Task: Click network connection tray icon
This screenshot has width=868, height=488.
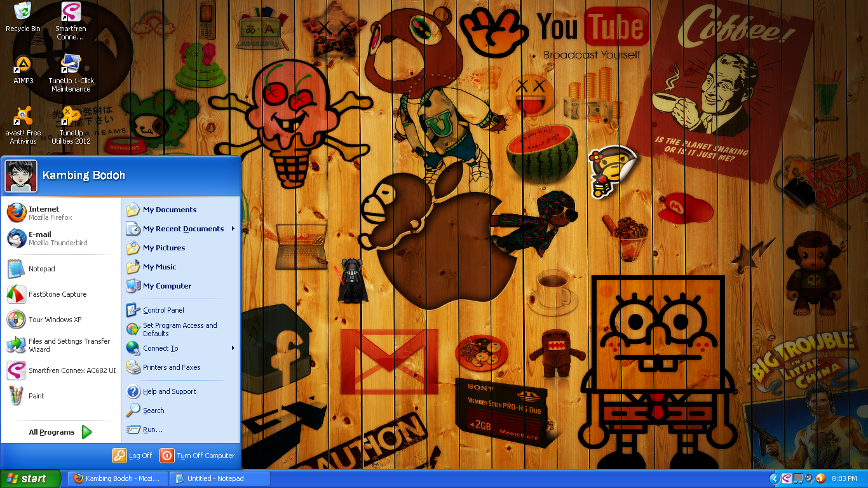Action: tap(798, 478)
